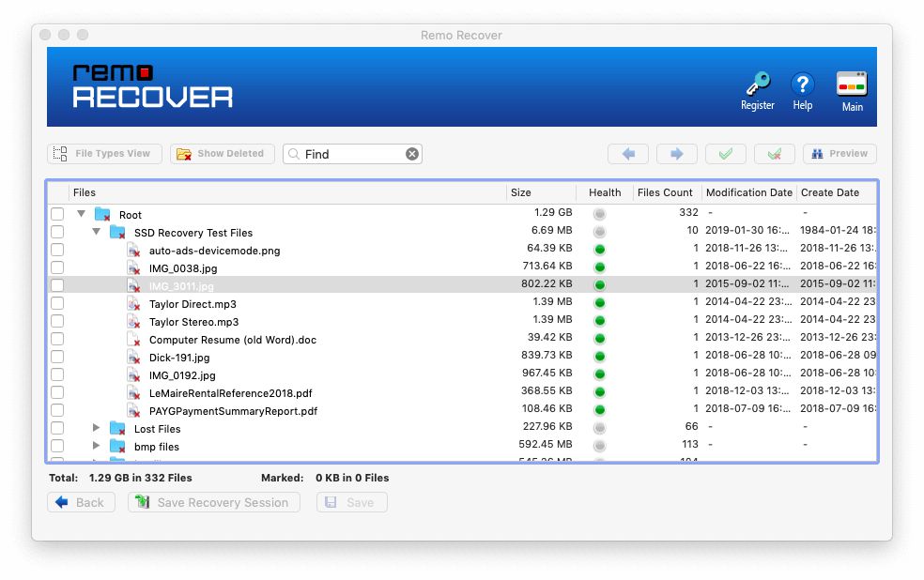924x580 pixels.
Task: Switch to File Types View
Action: pos(105,154)
